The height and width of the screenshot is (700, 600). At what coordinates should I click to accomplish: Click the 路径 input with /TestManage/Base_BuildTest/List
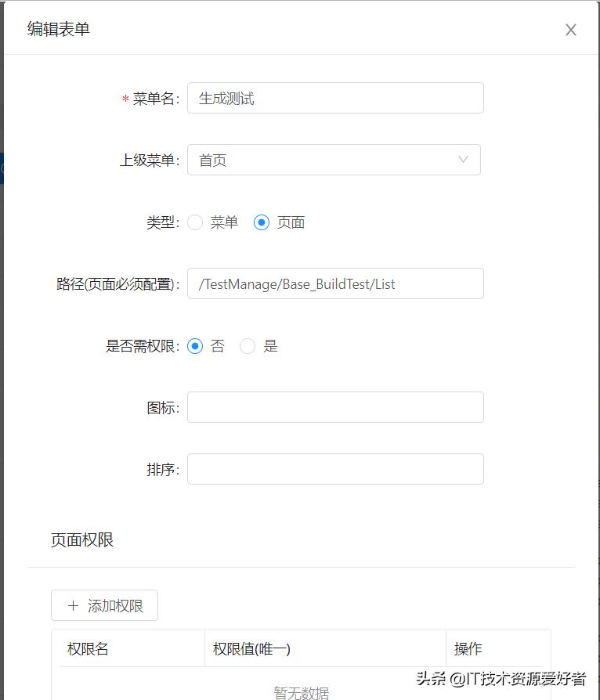pos(335,283)
